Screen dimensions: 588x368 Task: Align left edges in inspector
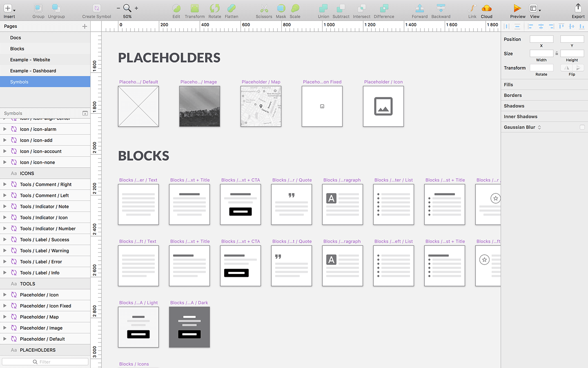(x=531, y=26)
